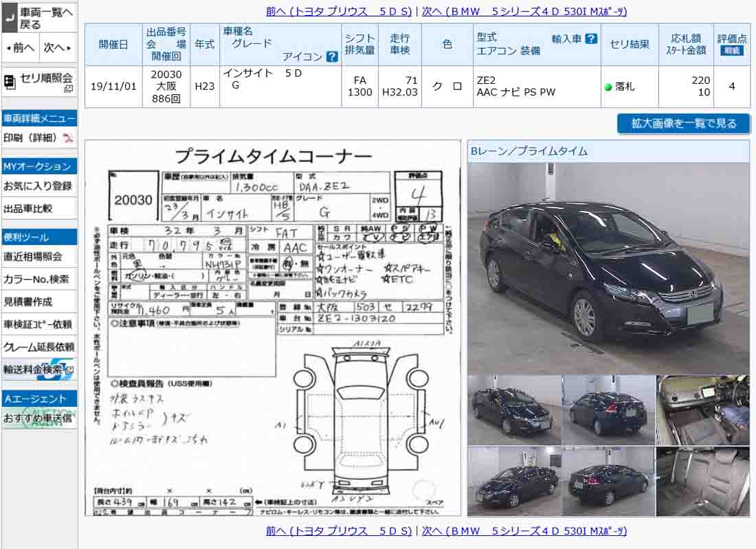
Task: Open カラーNo.検索 in the sidebar
Action: coord(40,279)
